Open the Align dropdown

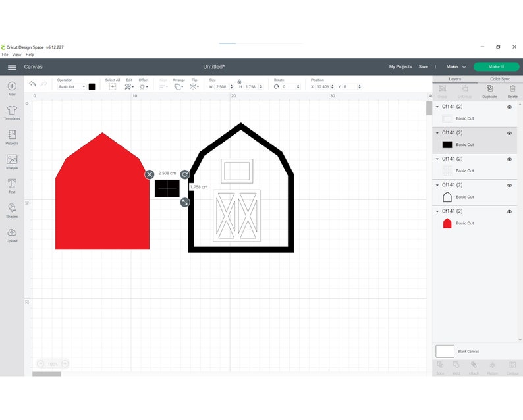tap(163, 87)
